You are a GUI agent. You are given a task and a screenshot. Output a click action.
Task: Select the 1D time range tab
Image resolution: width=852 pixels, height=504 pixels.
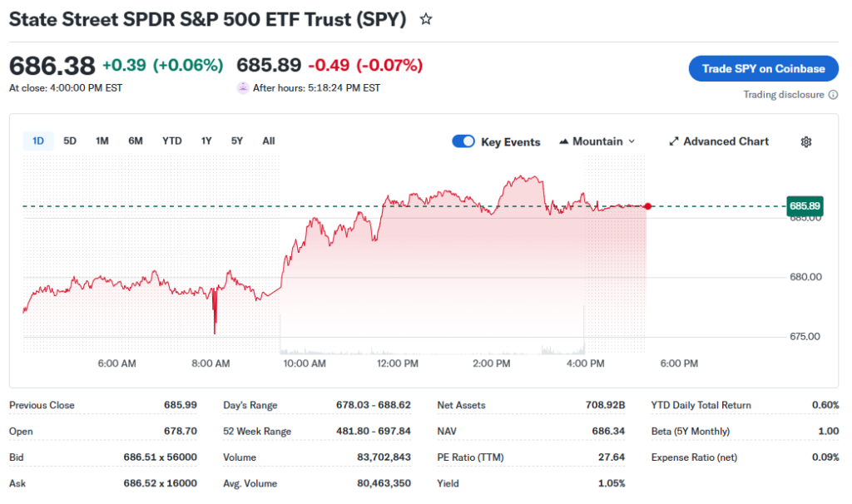(38, 141)
